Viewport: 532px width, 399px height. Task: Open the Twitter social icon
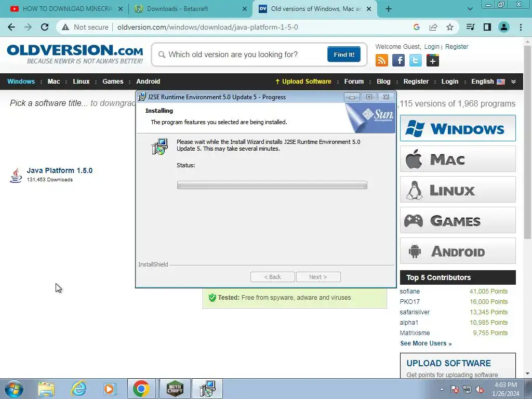tap(415, 60)
